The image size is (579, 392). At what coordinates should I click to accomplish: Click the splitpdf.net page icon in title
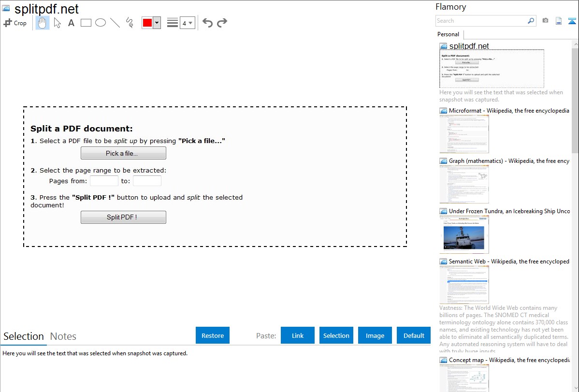click(6, 8)
